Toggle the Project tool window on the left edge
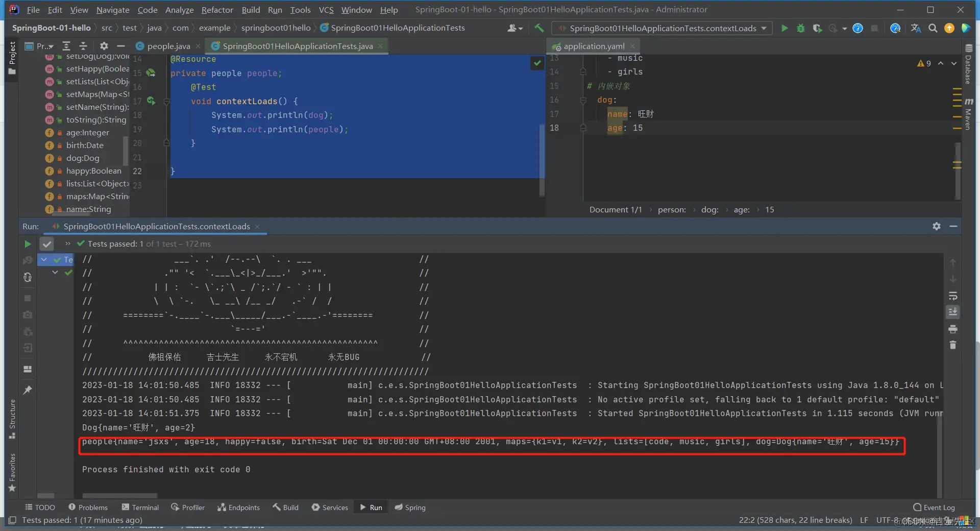 12,58
